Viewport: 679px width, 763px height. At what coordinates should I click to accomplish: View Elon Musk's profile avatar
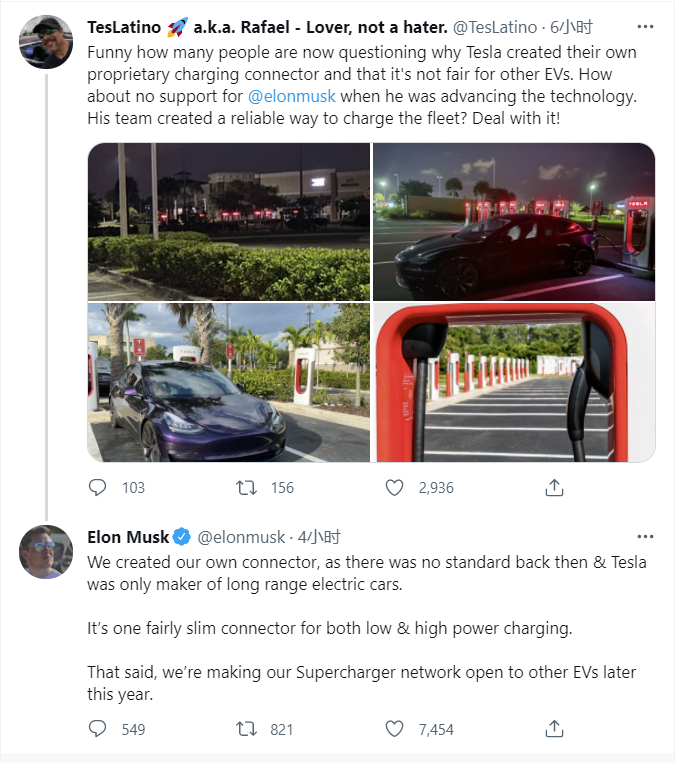pyautogui.click(x=46, y=551)
